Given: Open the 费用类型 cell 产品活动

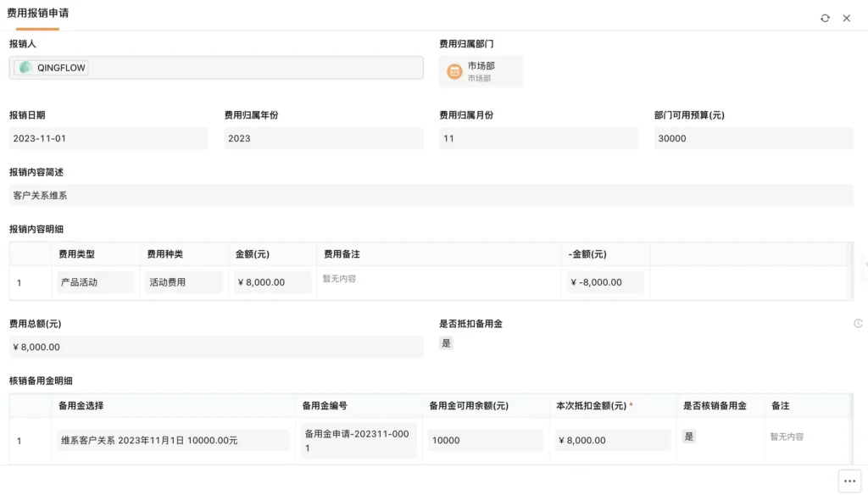Looking at the screenshot, I should tap(95, 282).
